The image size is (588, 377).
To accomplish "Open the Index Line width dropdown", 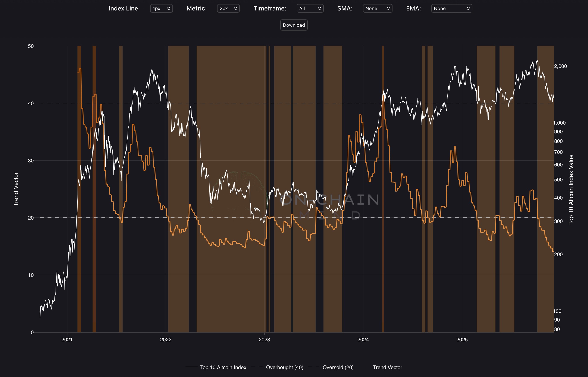I will pyautogui.click(x=161, y=8).
